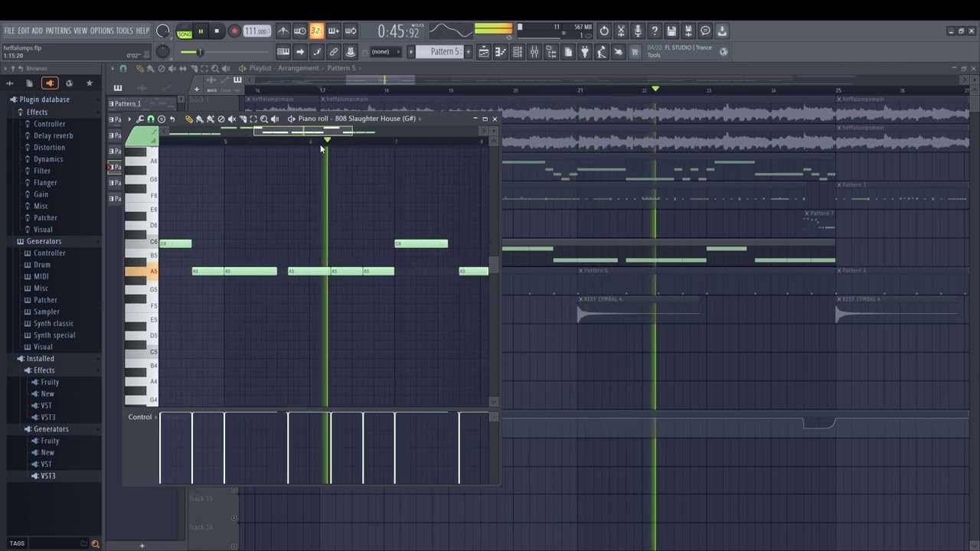Click the one-click audio recording microphone icon

tap(638, 31)
